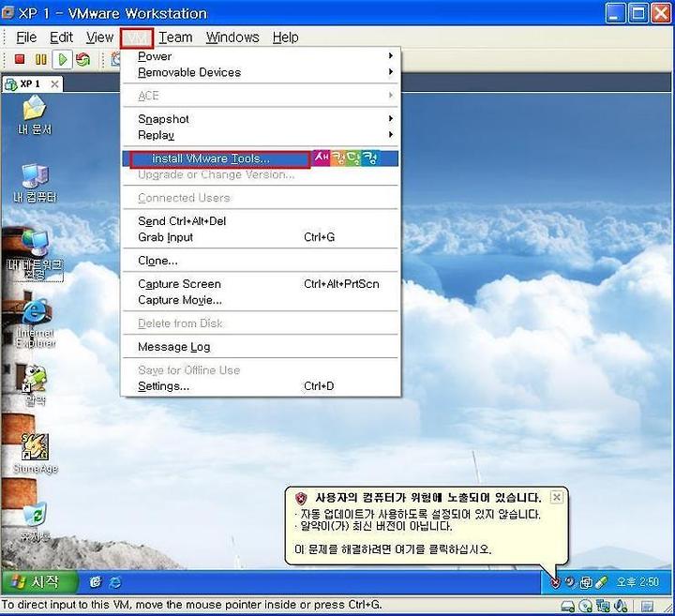Select the ALYac desktop icon
The width and height of the screenshot is (675, 616).
(35, 385)
